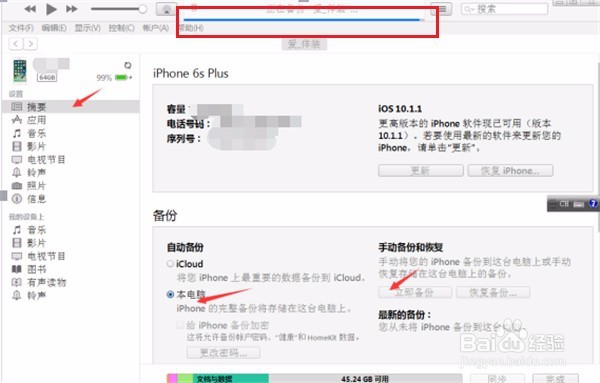Click the 64GB capacity badge
600x383 pixels.
coord(47,77)
